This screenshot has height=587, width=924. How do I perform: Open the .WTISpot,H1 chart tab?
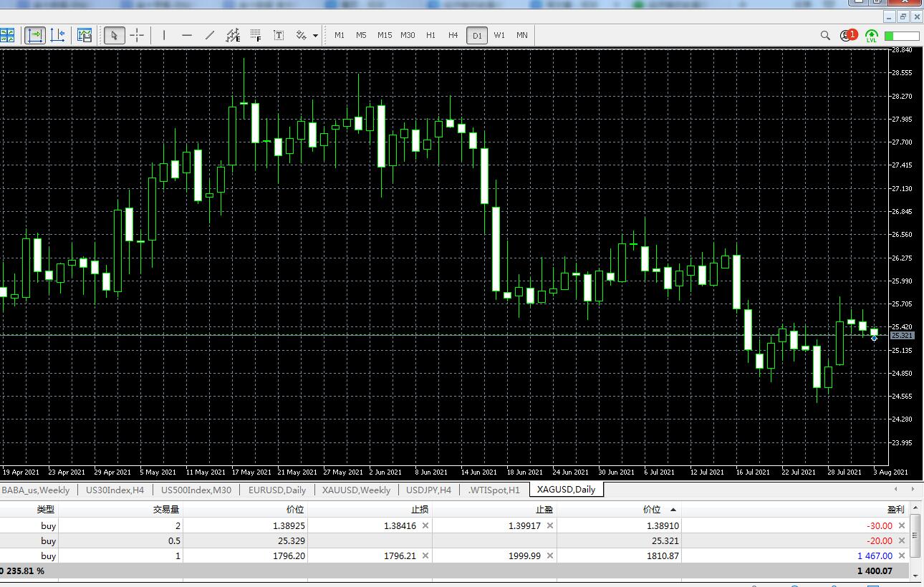[494, 490]
